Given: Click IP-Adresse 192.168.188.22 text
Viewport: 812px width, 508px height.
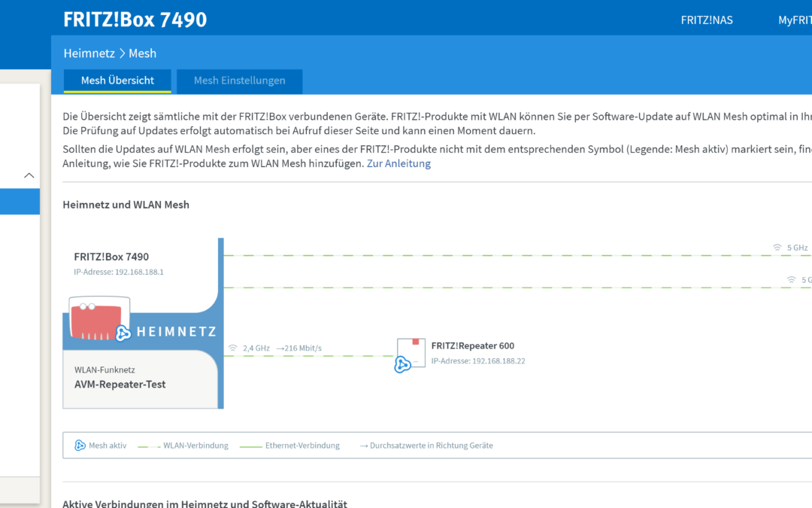Looking at the screenshot, I should [x=478, y=361].
